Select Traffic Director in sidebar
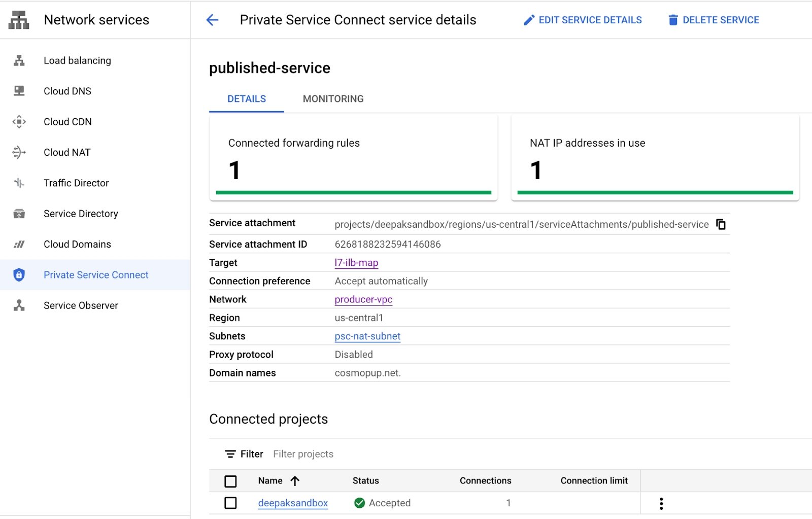812x519 pixels. pos(76,183)
